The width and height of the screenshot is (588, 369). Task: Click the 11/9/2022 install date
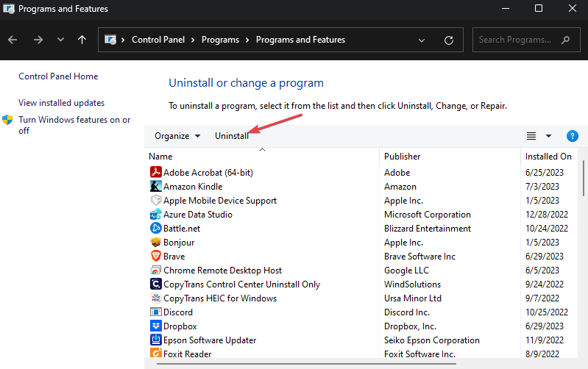(544, 340)
